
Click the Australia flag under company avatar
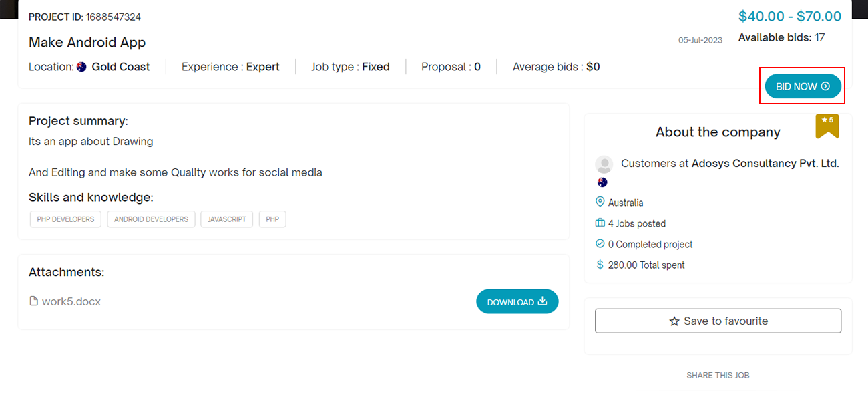602,182
